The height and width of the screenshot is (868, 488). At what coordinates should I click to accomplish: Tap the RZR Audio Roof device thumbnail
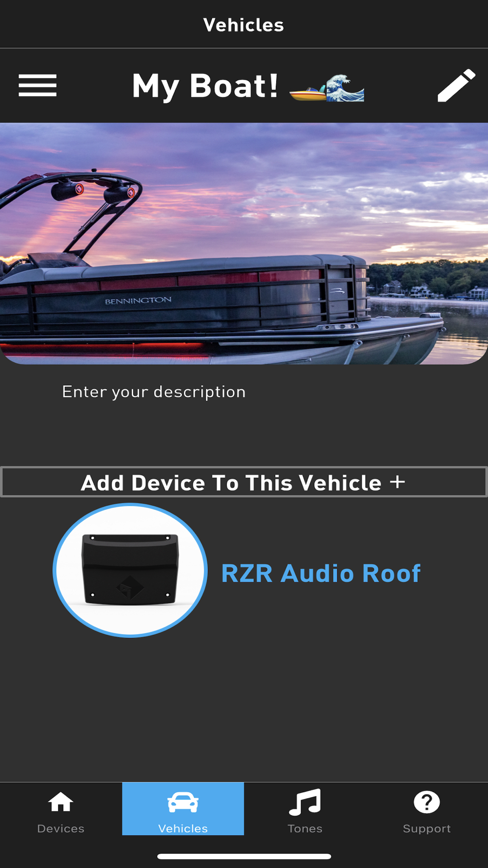130,570
